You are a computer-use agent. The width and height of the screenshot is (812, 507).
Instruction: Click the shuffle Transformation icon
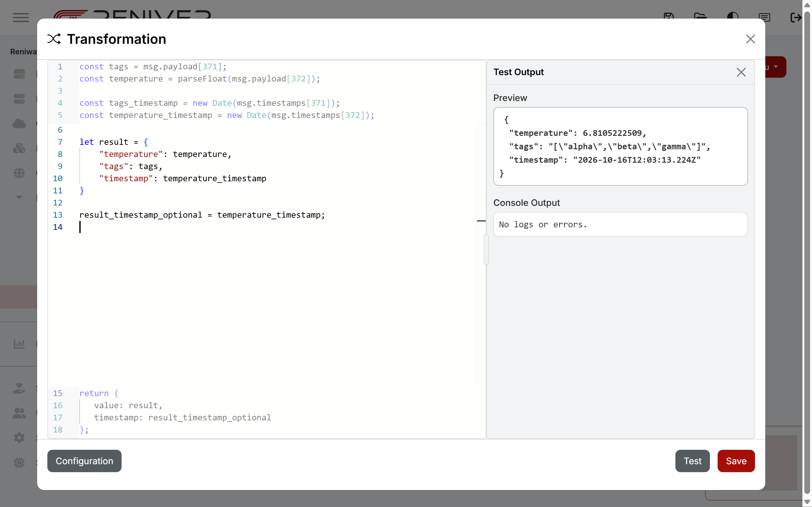(54, 39)
